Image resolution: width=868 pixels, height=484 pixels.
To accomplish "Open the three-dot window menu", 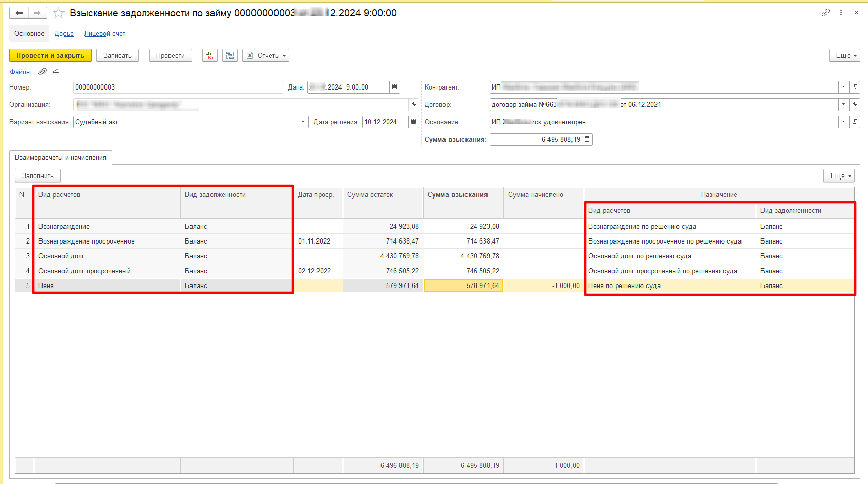I will click(x=841, y=13).
